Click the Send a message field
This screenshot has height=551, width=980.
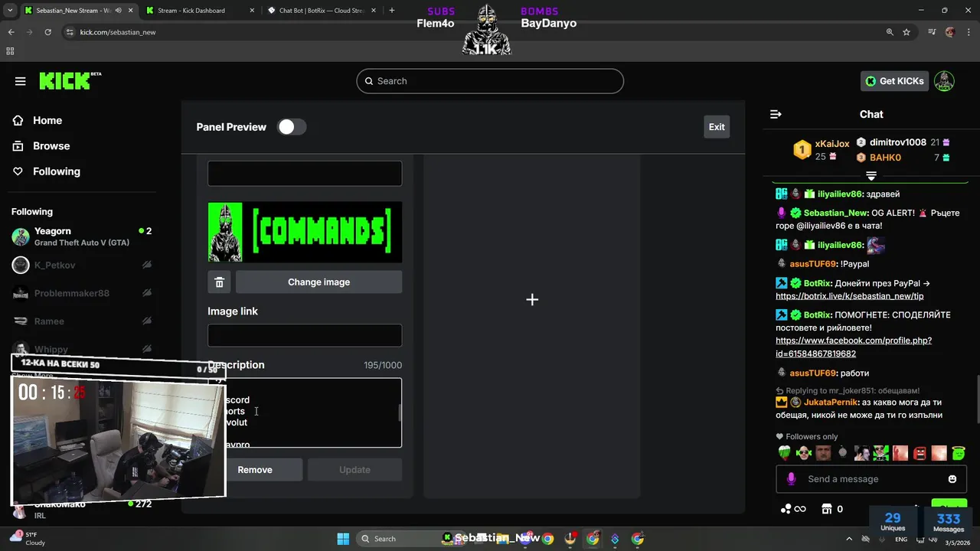click(x=873, y=479)
